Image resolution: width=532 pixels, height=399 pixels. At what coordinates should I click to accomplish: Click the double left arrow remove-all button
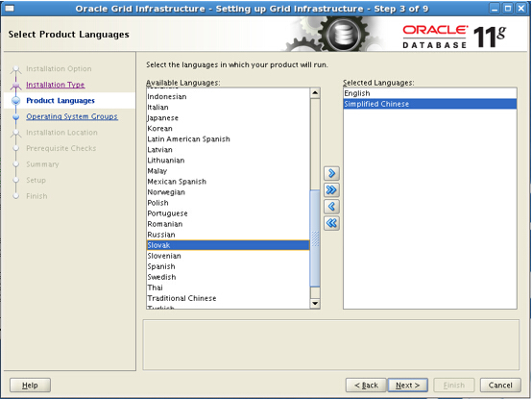[331, 223]
